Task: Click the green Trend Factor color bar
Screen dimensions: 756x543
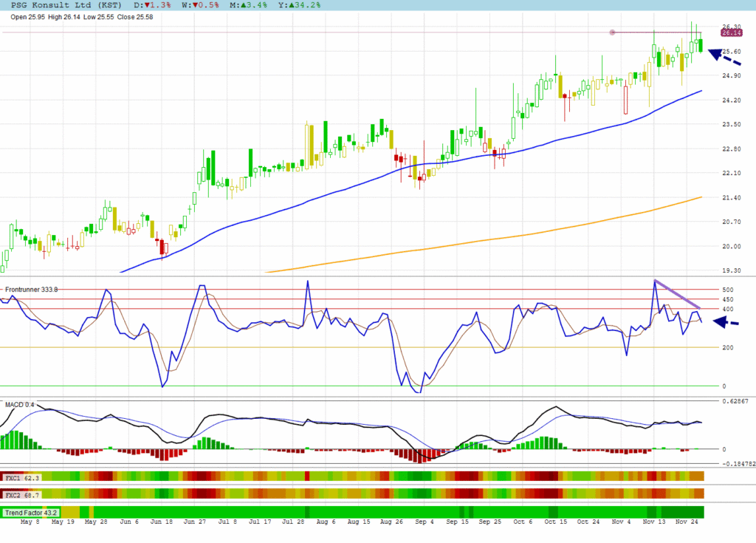Action: click(369, 512)
